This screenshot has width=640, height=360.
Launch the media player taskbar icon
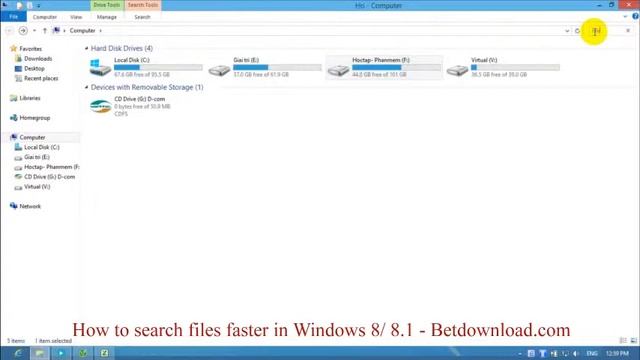pos(61,353)
